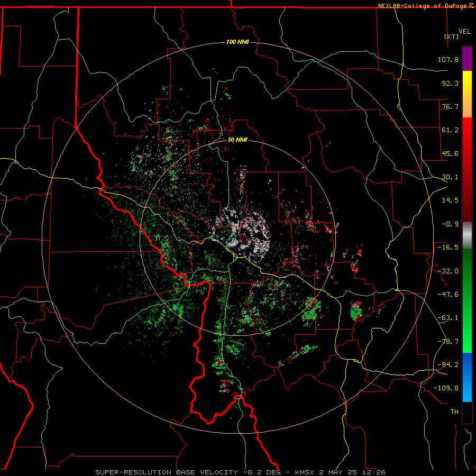Click the -63.1 value on velocity scale
Image resolution: width=476 pixels, height=476 pixels.
coord(448,317)
